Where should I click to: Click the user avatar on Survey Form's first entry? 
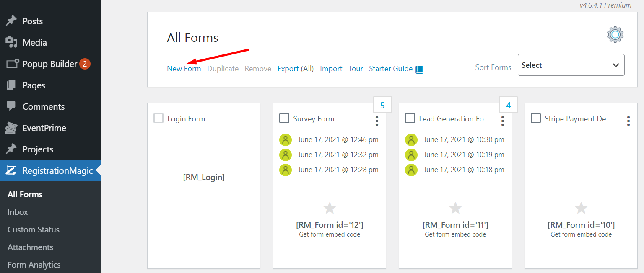tap(286, 139)
